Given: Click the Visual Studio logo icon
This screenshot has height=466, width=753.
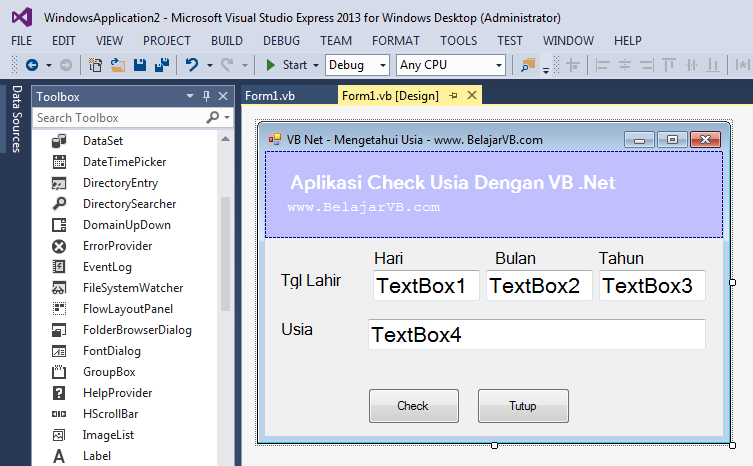Looking at the screenshot, I should (22, 17).
